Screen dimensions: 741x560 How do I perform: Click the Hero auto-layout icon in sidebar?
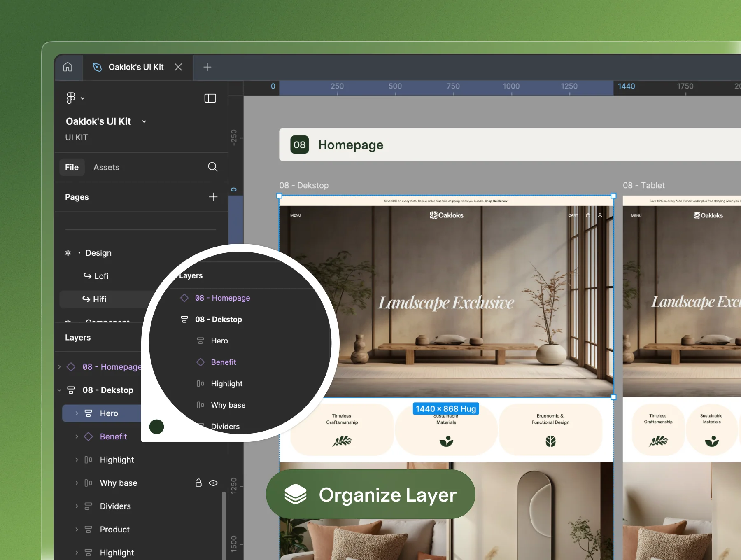[88, 413]
